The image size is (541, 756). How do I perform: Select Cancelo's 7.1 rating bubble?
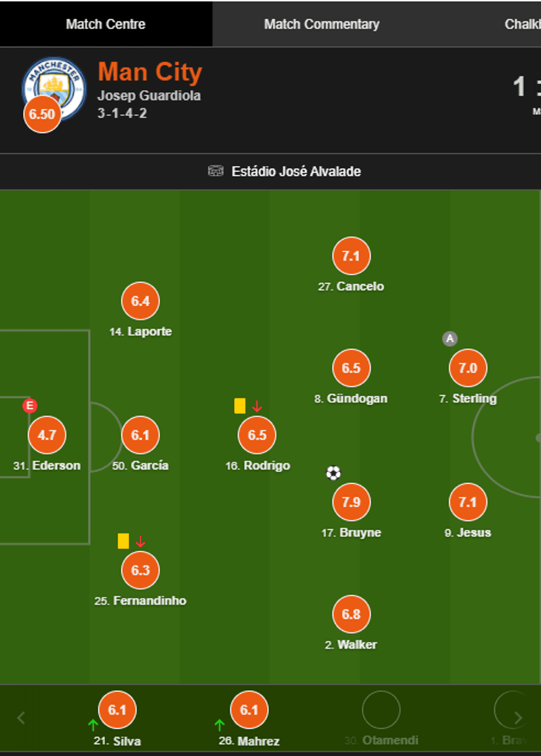(351, 256)
